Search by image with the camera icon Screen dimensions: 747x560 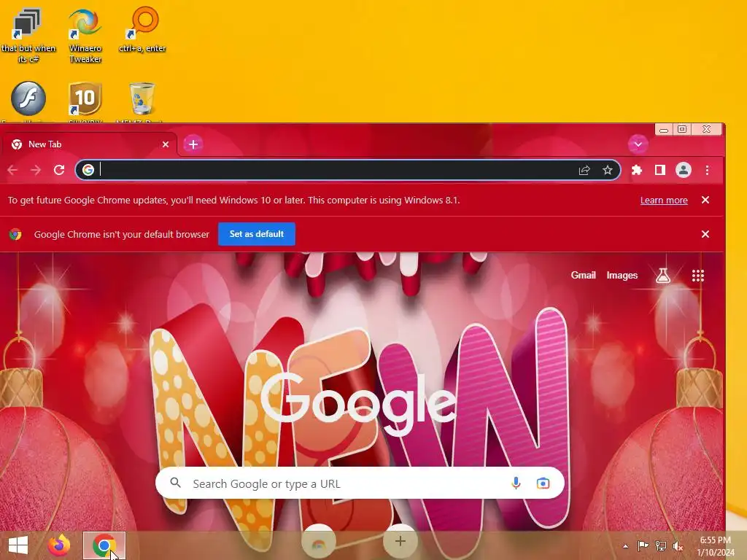(543, 483)
